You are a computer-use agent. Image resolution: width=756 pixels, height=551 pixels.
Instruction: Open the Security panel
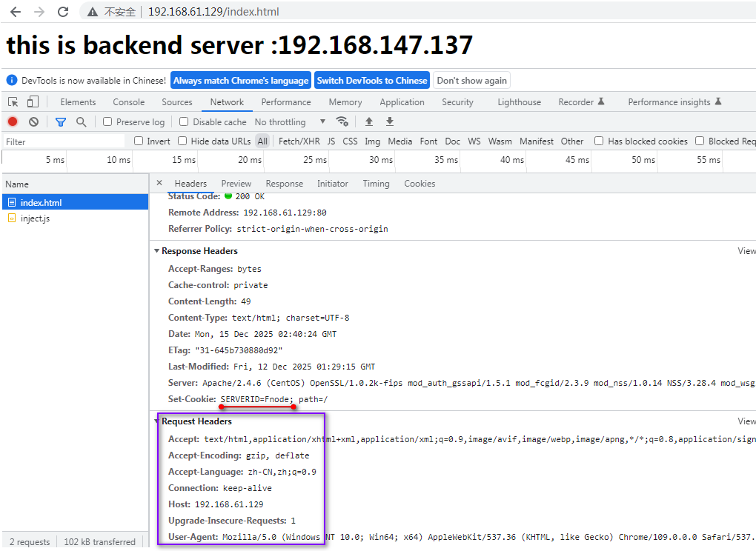pyautogui.click(x=457, y=102)
